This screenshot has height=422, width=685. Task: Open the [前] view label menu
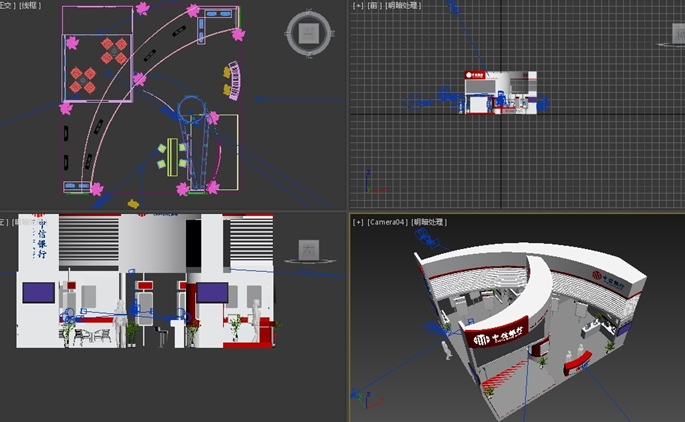374,6
